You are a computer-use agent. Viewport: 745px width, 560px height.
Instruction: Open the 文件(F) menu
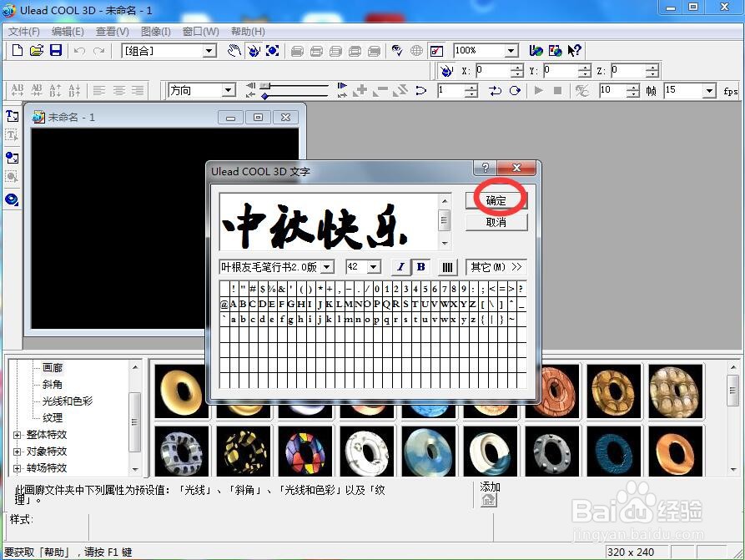pyautogui.click(x=23, y=32)
